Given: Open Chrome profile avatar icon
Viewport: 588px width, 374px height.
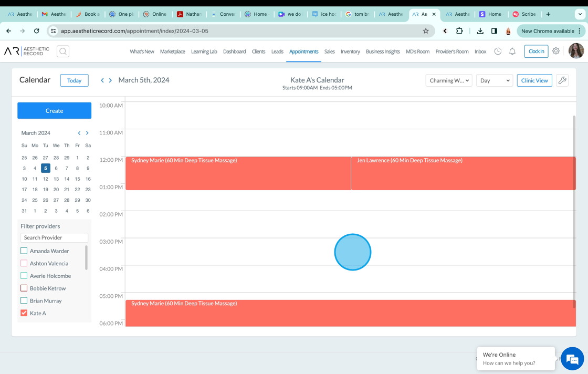Looking at the screenshot, I should pos(508,31).
